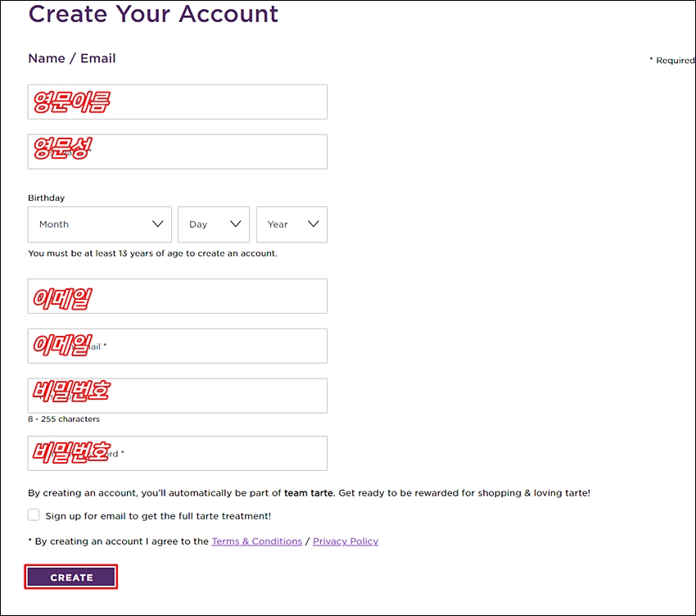Click the Month dropdown chevron arrow
Screen dimensions: 696x616
(157, 224)
